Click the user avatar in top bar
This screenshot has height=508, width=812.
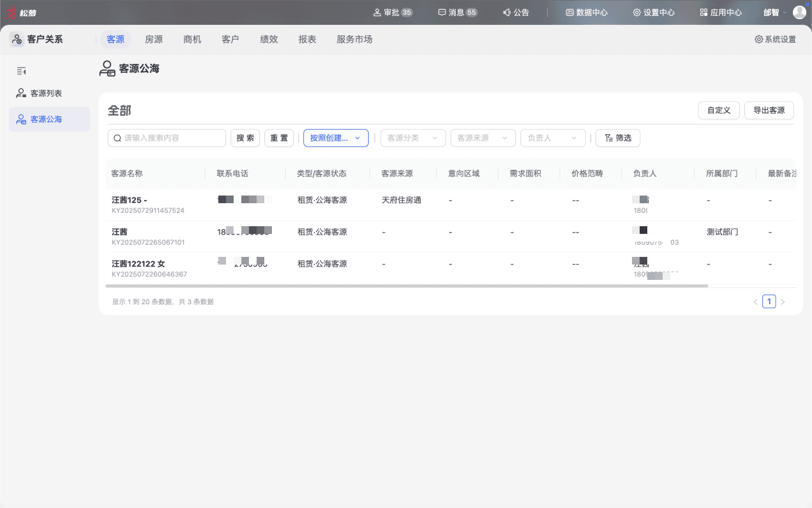[x=799, y=12]
